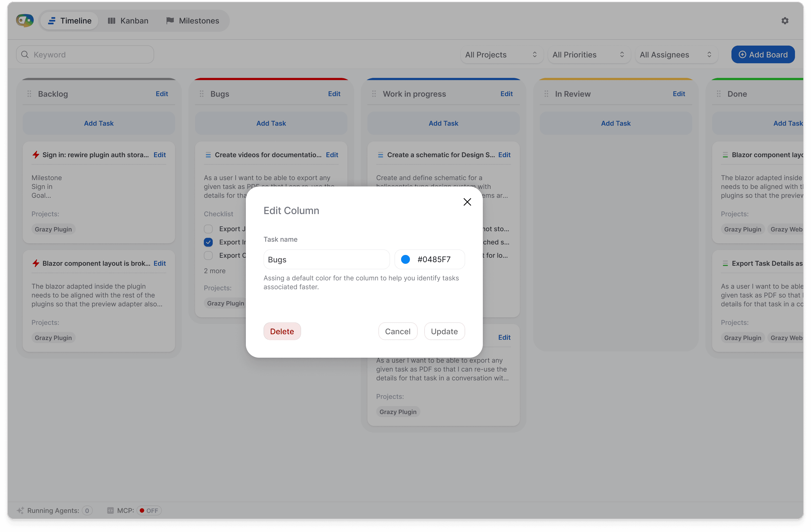811x532 pixels.
Task: Edit the Bugs column
Action: pos(334,94)
